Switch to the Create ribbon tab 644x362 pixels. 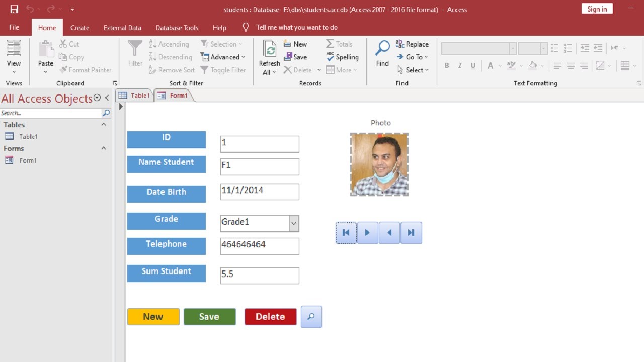pyautogui.click(x=79, y=28)
